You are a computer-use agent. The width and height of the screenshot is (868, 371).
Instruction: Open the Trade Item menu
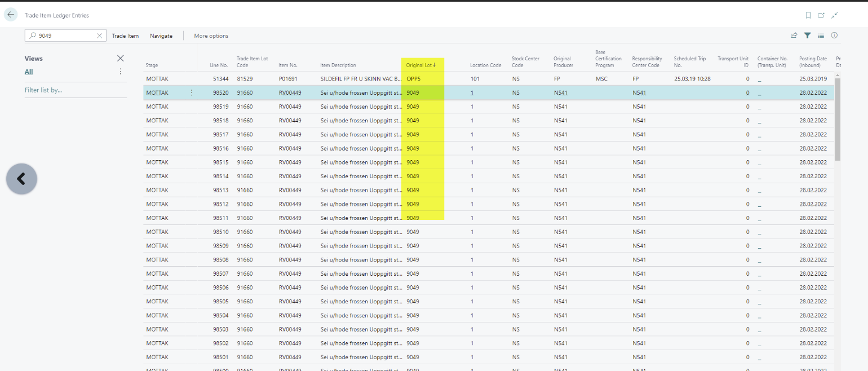tap(125, 36)
